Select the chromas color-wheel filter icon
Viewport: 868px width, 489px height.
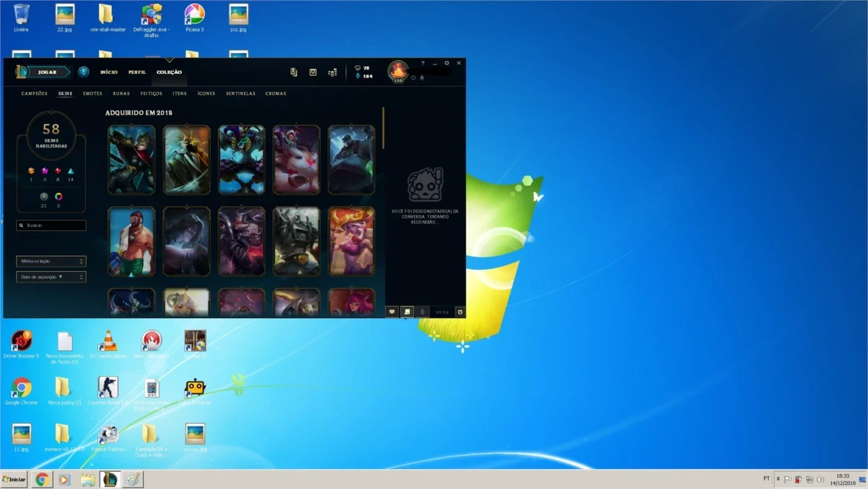click(59, 197)
